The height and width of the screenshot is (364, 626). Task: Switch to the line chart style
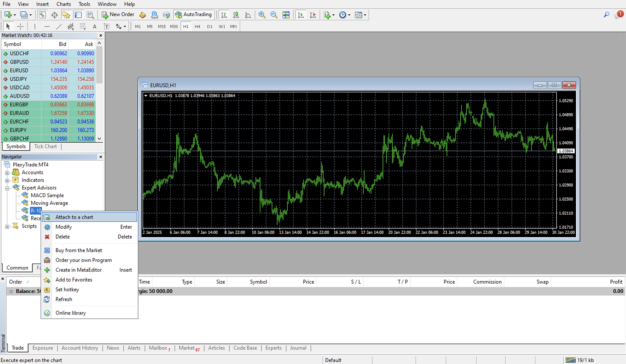click(x=248, y=15)
